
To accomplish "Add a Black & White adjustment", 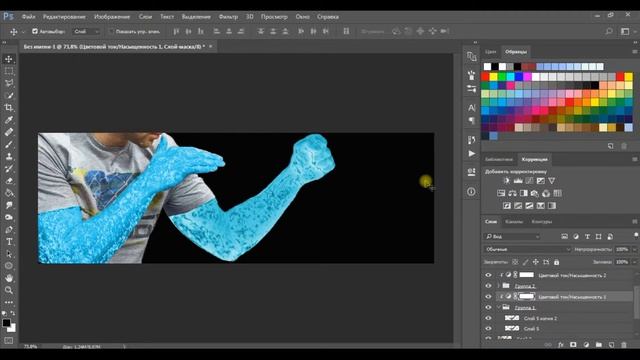I will click(x=524, y=193).
